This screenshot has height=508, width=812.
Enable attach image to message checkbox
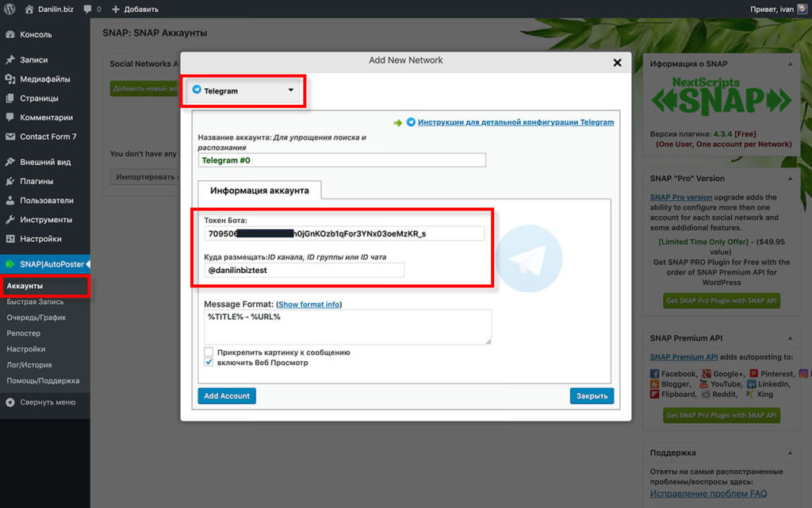click(209, 352)
